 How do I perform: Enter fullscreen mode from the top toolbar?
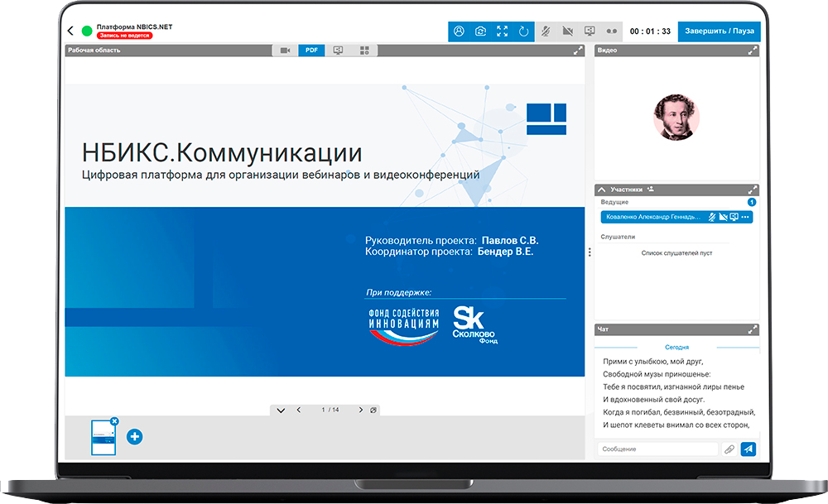[502, 31]
